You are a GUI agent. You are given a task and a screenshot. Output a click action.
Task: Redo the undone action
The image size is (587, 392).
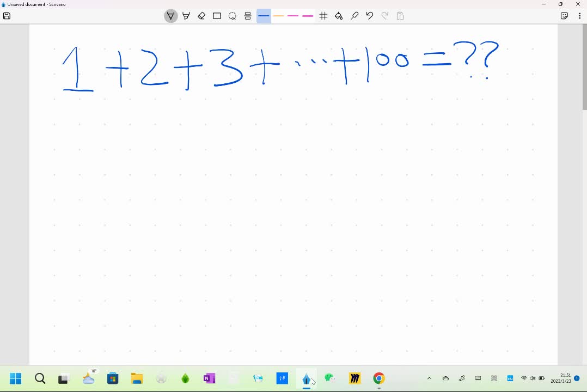point(385,16)
